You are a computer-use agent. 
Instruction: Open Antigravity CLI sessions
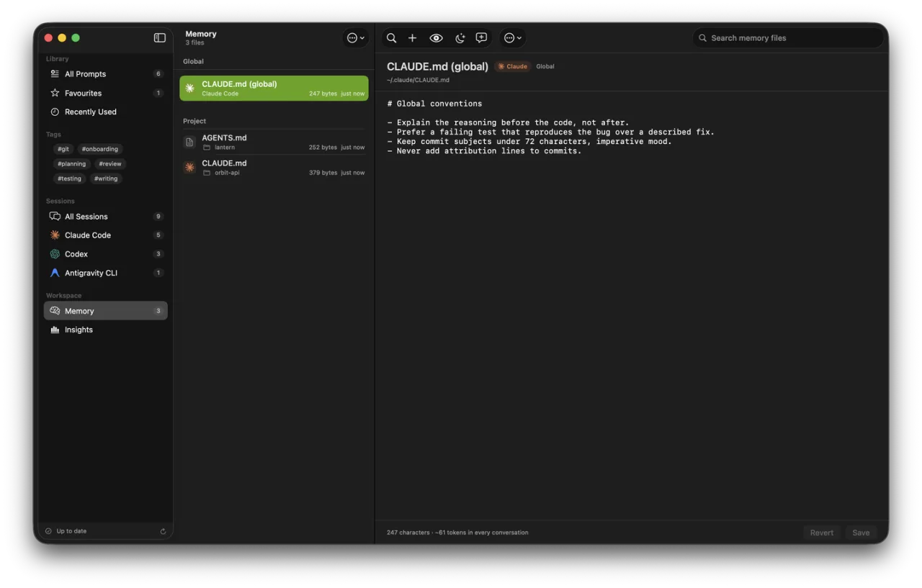point(106,273)
